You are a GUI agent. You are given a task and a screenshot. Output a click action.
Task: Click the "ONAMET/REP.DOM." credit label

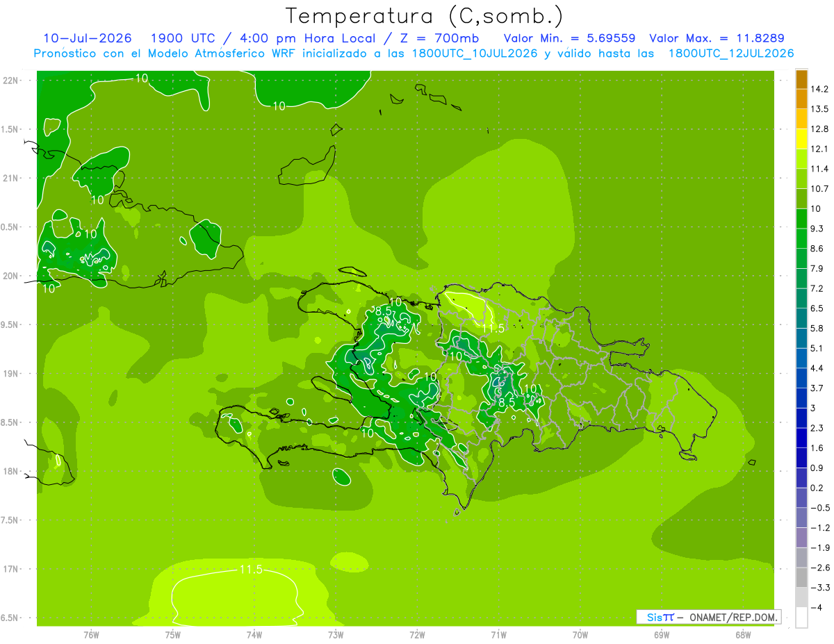[733, 617]
